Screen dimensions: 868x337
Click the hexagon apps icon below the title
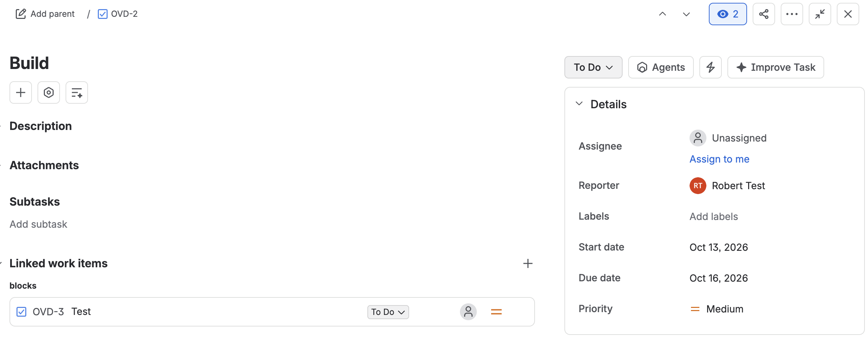click(x=49, y=92)
